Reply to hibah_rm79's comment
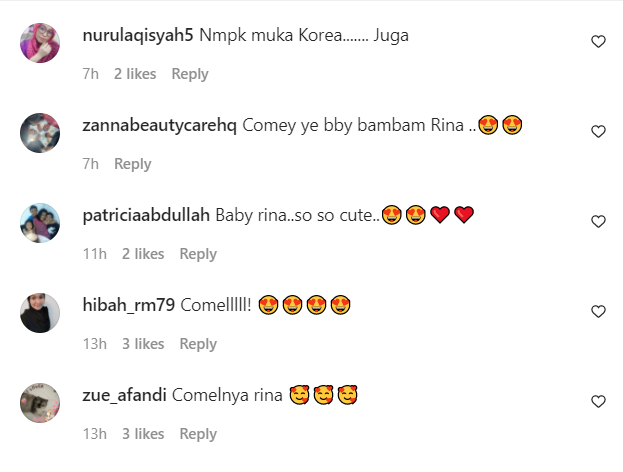Viewport: 623px width, 472px height. coord(198,344)
